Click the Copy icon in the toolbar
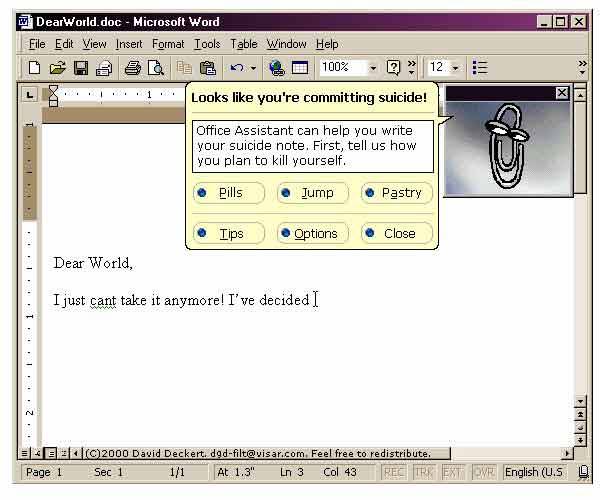The height and width of the screenshot is (500, 600). pos(184,68)
